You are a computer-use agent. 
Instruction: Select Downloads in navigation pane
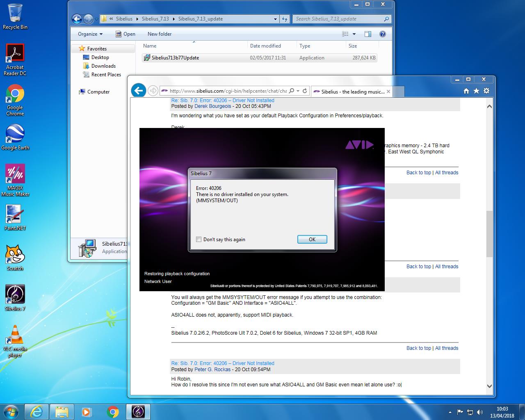[x=103, y=66]
